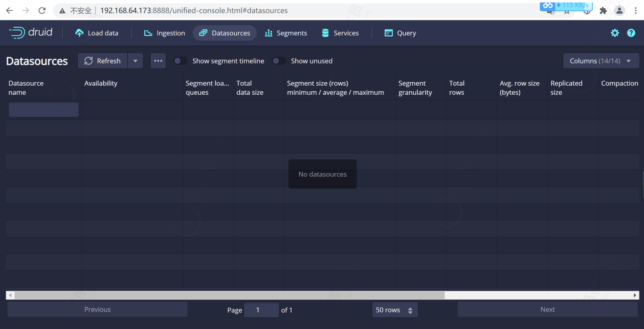Screen dimensions: 644x329
Task: Click the scrollbar left arrow
Action: click(10, 295)
